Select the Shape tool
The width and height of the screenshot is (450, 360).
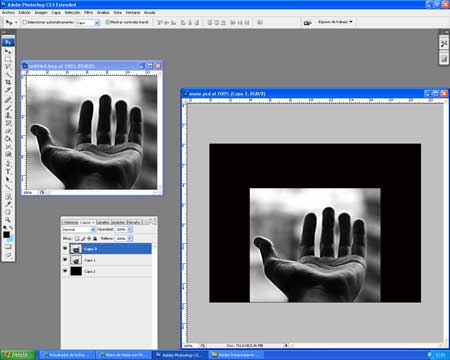pos(8,187)
